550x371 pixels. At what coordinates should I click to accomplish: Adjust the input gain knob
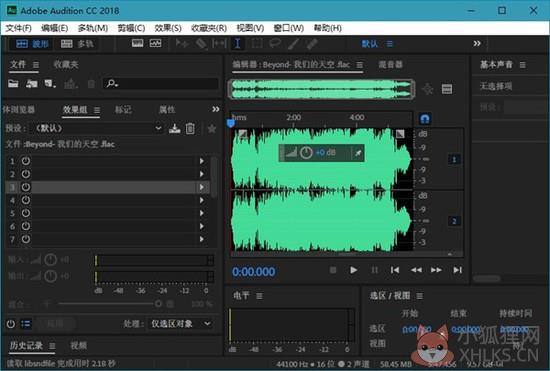coord(51,260)
